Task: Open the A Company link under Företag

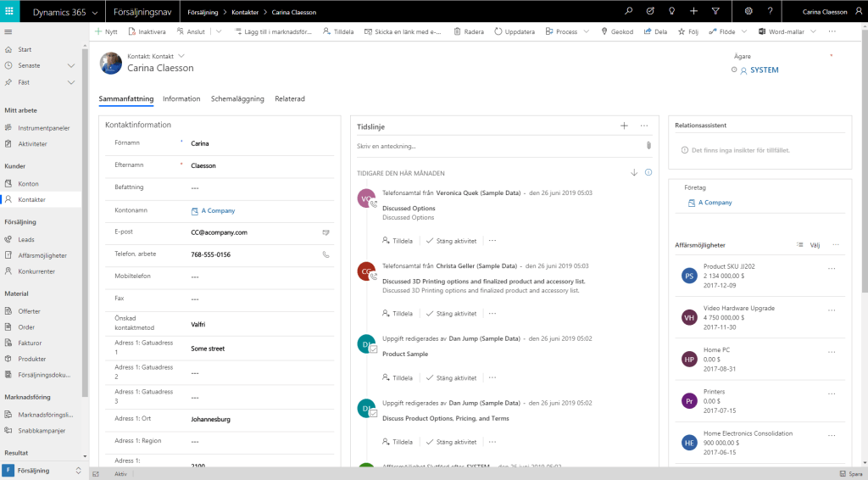Action: (715, 203)
